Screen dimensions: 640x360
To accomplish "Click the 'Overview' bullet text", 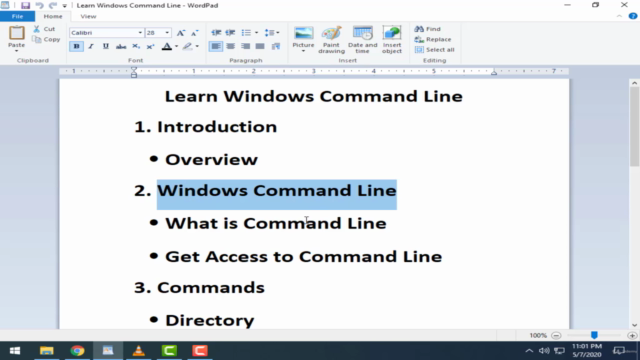I will [x=211, y=160].
